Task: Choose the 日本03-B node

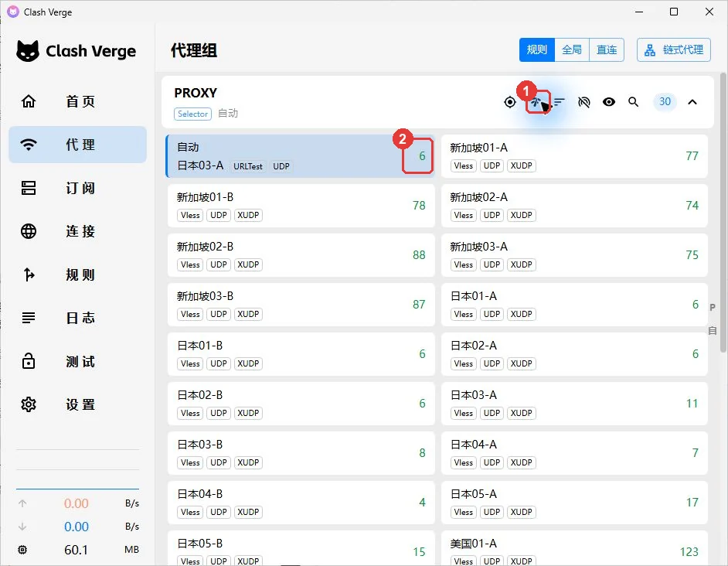Action: (301, 453)
